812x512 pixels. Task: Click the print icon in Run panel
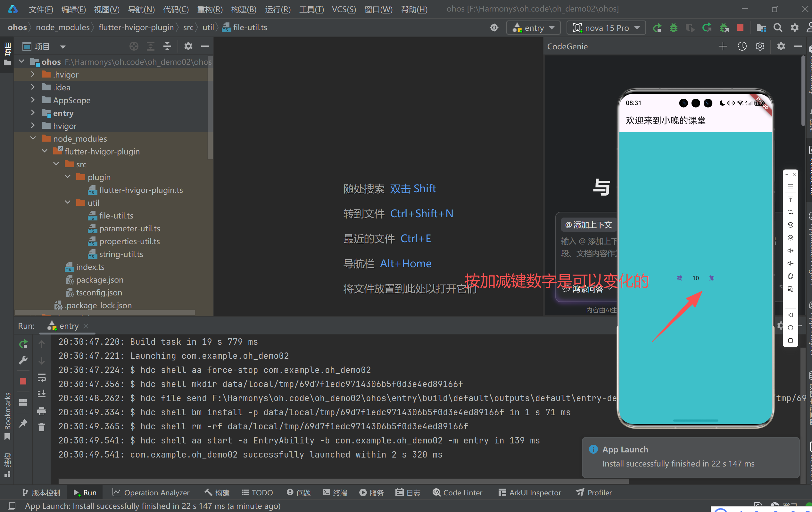pos(41,411)
